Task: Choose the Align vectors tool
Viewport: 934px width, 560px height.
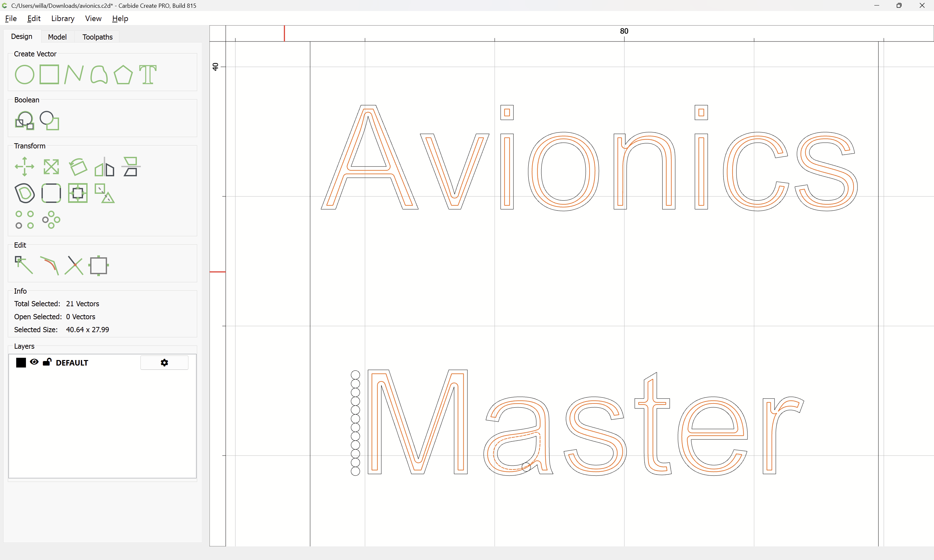Action: click(131, 167)
